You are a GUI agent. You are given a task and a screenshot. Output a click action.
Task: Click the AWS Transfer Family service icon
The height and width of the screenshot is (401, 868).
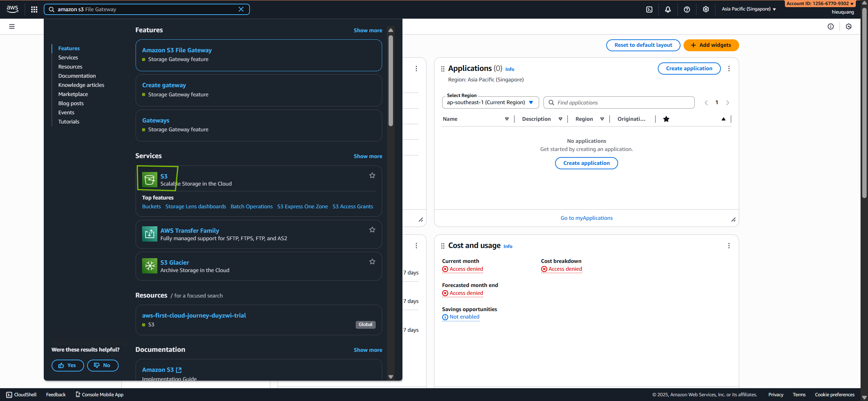150,234
